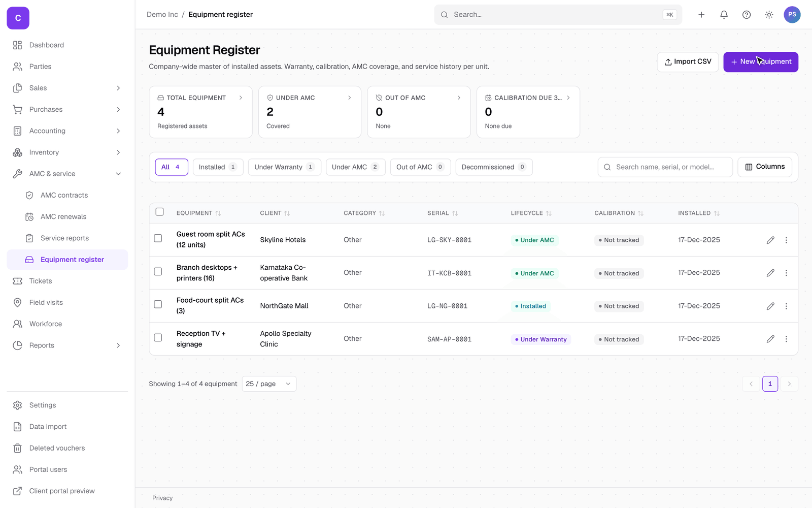Image resolution: width=812 pixels, height=508 pixels.
Task: Select the checkbox for Branch desktops + printers
Action: pyautogui.click(x=158, y=271)
